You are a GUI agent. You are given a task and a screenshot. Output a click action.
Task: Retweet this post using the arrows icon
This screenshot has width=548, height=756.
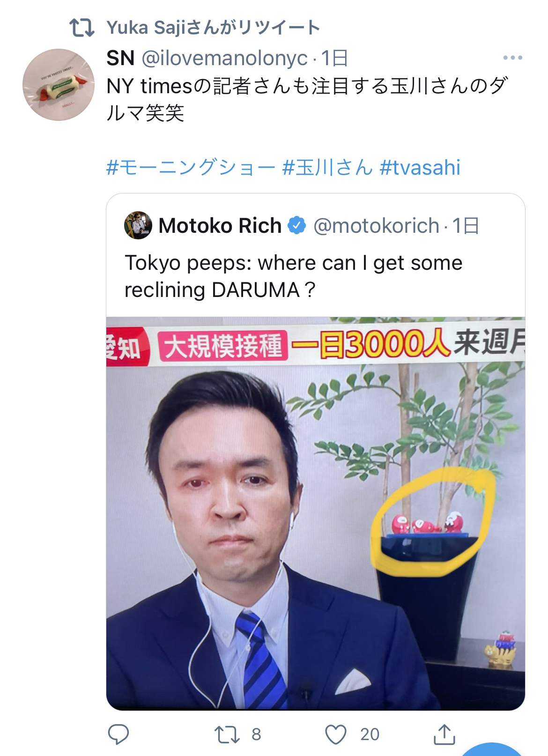(227, 734)
